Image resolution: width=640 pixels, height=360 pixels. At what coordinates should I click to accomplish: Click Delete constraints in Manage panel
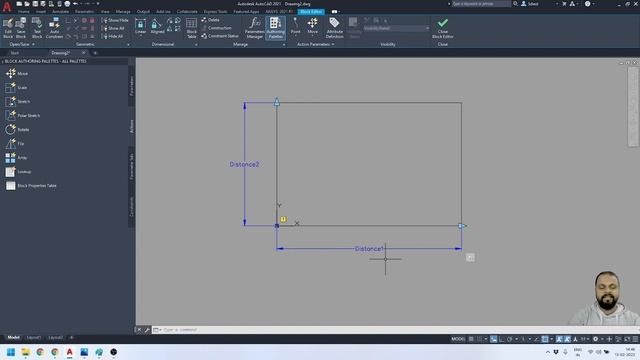[x=210, y=20]
